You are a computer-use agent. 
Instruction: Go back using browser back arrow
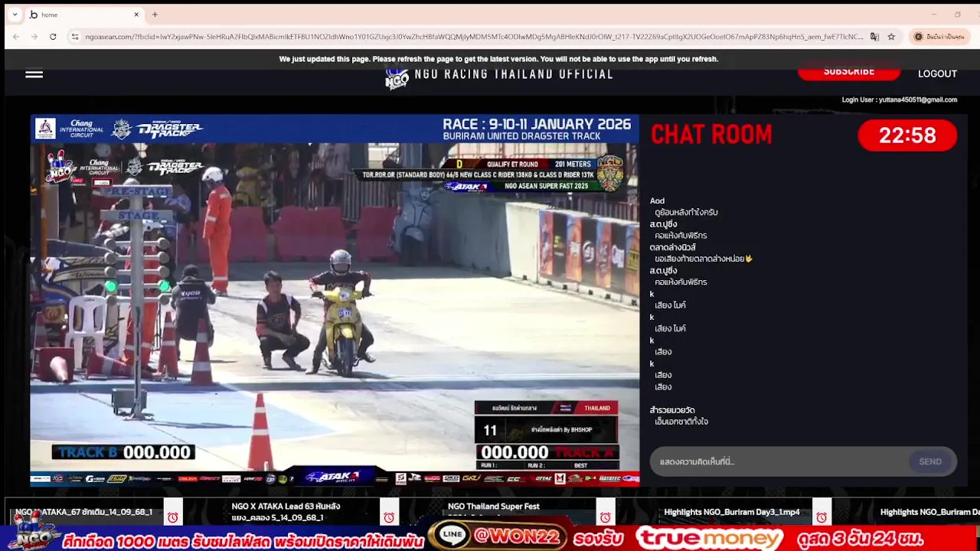[x=16, y=37]
